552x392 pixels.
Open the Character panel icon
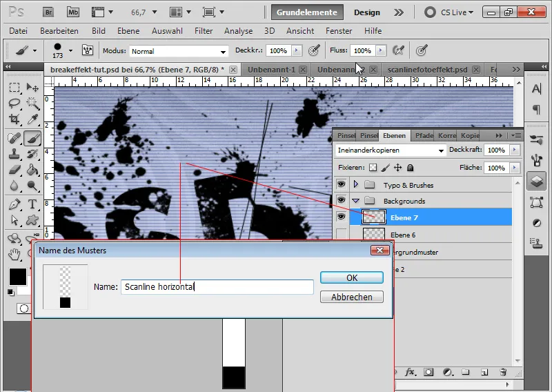tap(537, 89)
